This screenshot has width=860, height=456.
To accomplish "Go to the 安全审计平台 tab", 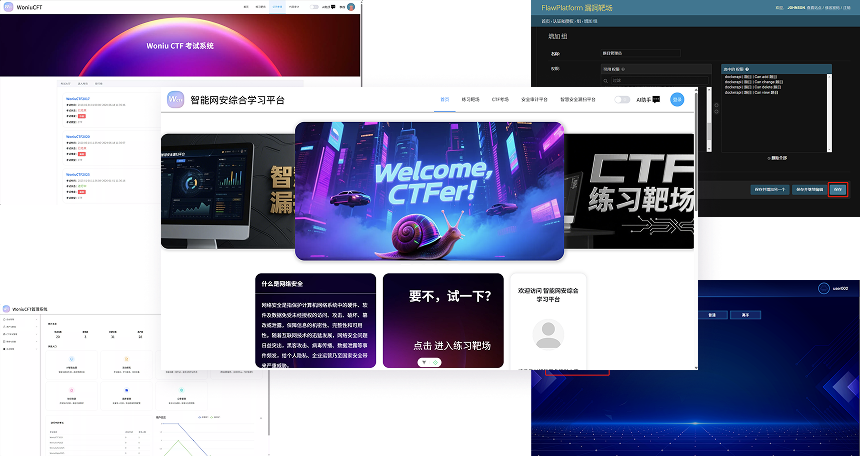I will [534, 100].
